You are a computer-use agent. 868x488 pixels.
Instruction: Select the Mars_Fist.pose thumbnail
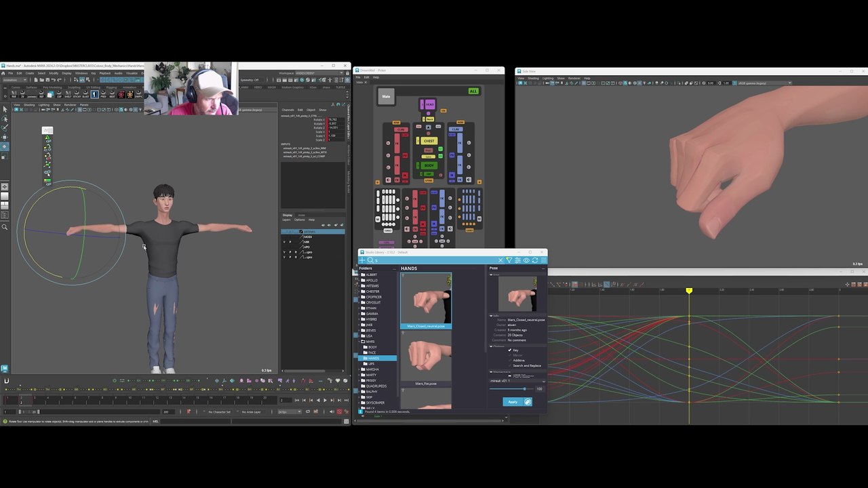[x=426, y=359]
